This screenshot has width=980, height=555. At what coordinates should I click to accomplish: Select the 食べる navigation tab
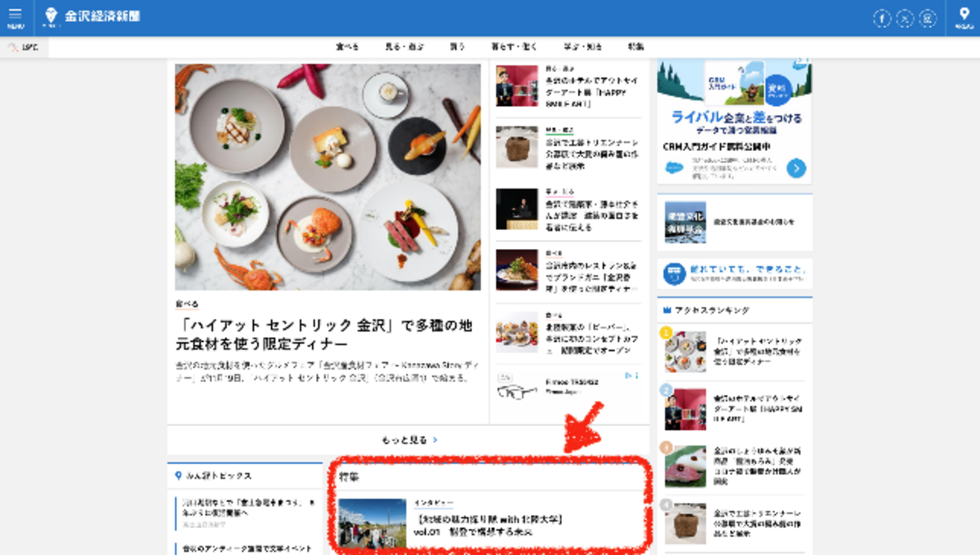coord(347,47)
